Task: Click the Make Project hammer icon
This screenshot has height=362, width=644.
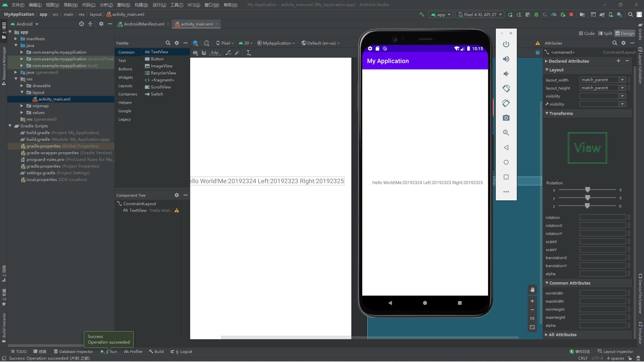Action: (422, 14)
